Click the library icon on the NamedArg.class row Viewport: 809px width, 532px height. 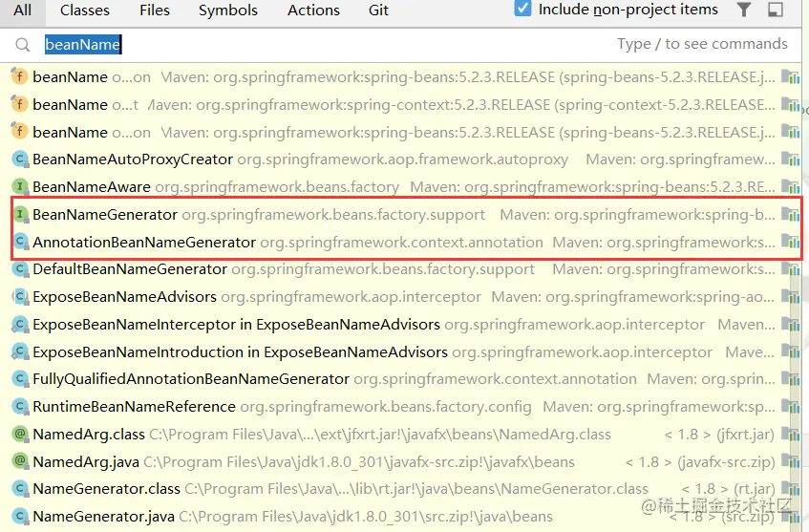click(791, 434)
